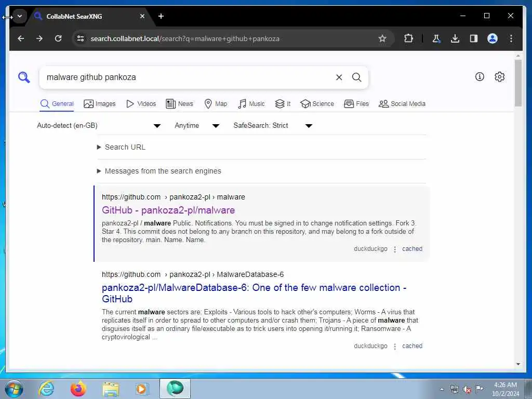Click the scrollbar up arrow
The image size is (532, 399).
coord(518,55)
